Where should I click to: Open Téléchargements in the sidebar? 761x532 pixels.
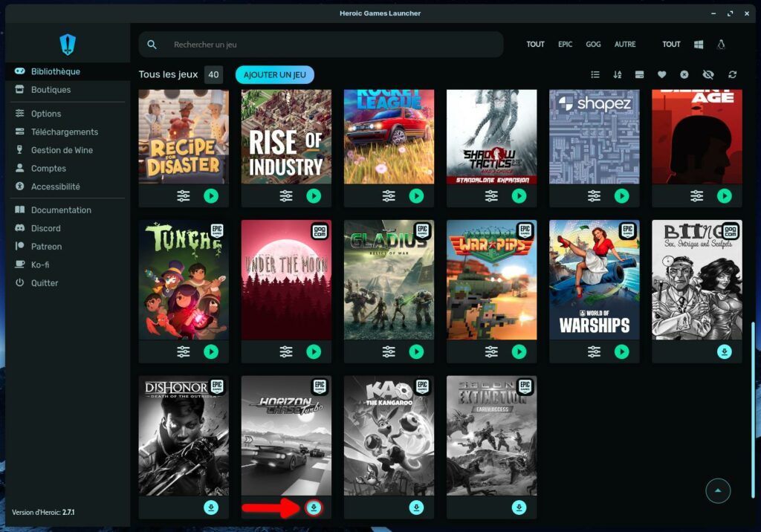[65, 132]
